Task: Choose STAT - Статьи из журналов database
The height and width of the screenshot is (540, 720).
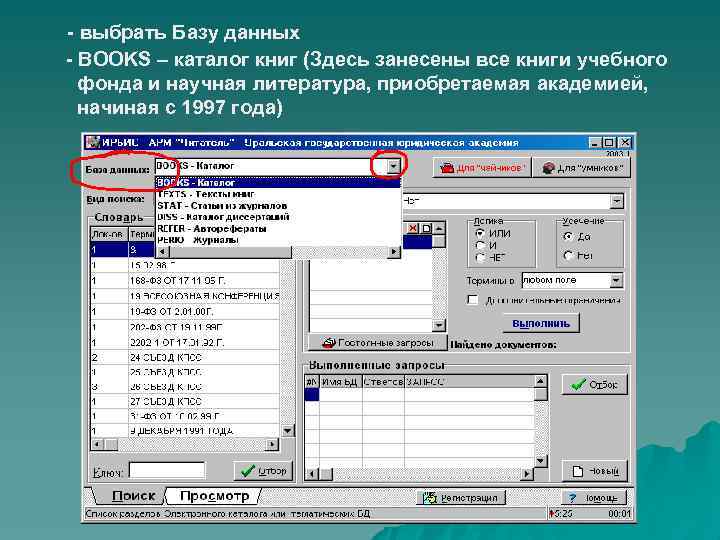Action: [278, 206]
